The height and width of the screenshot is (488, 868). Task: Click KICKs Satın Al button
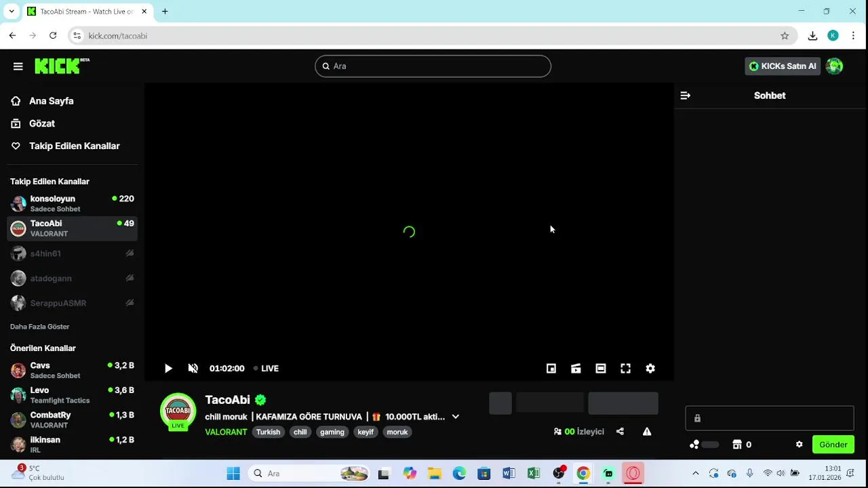[783, 66]
